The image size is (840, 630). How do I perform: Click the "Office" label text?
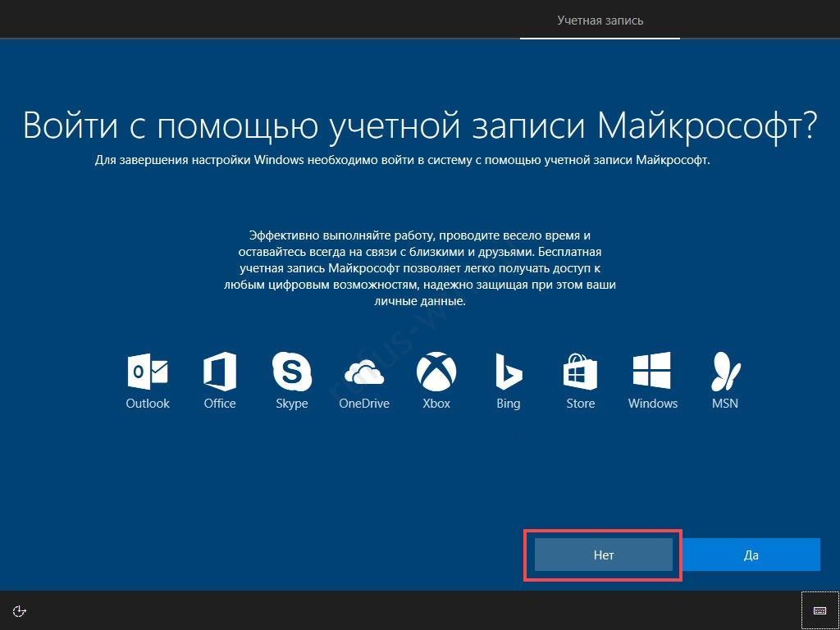(x=220, y=404)
